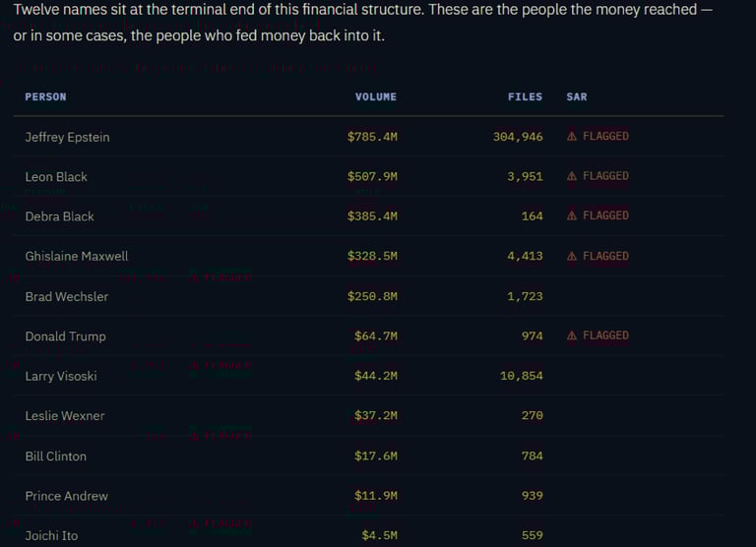Click the $250.8M volume value

[x=372, y=296]
